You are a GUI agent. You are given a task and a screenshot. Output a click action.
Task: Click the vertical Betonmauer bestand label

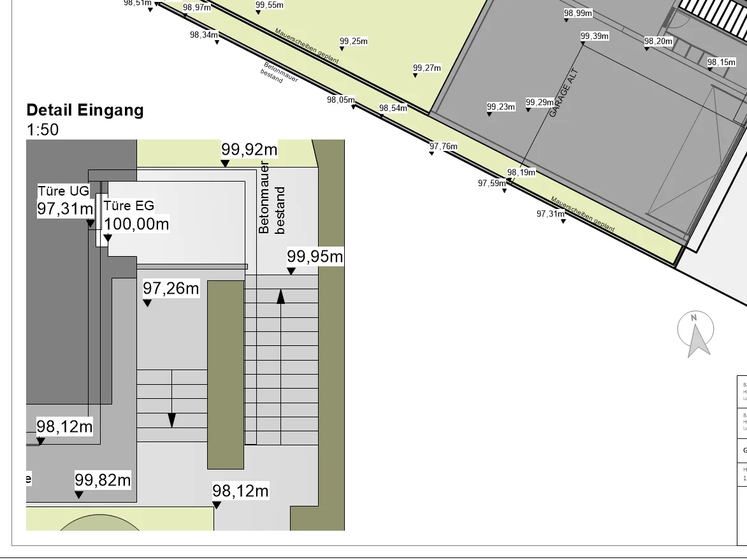click(x=272, y=198)
